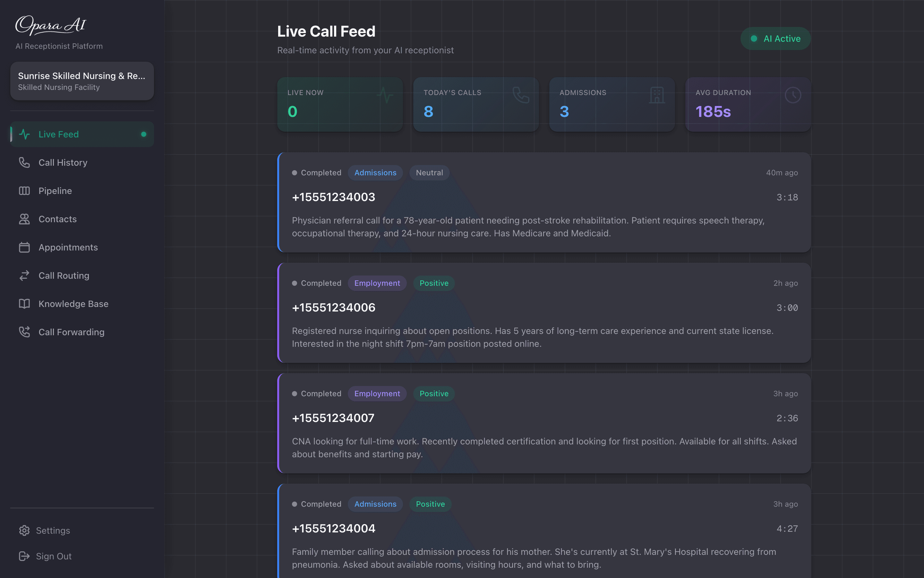924x578 pixels.
Task: Click phone number +15551234006
Action: click(x=333, y=308)
